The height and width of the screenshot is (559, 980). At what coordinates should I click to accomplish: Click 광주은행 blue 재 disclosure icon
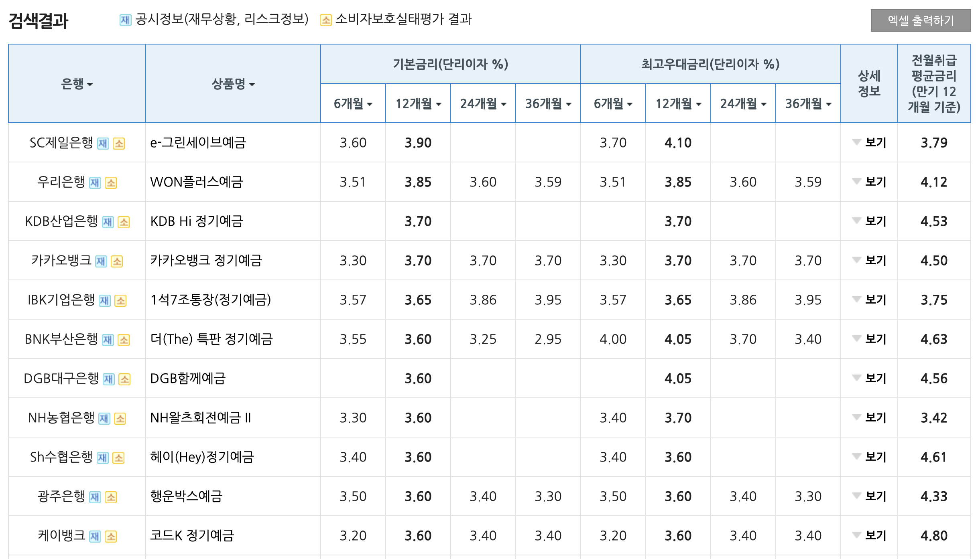(x=95, y=497)
